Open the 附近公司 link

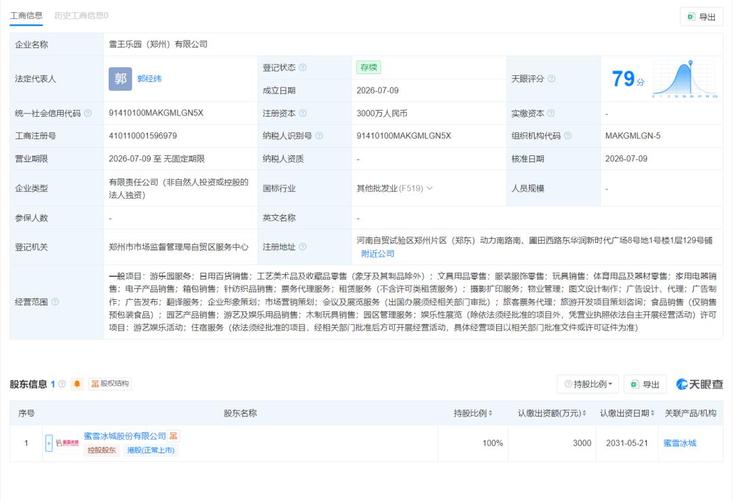pos(378,254)
